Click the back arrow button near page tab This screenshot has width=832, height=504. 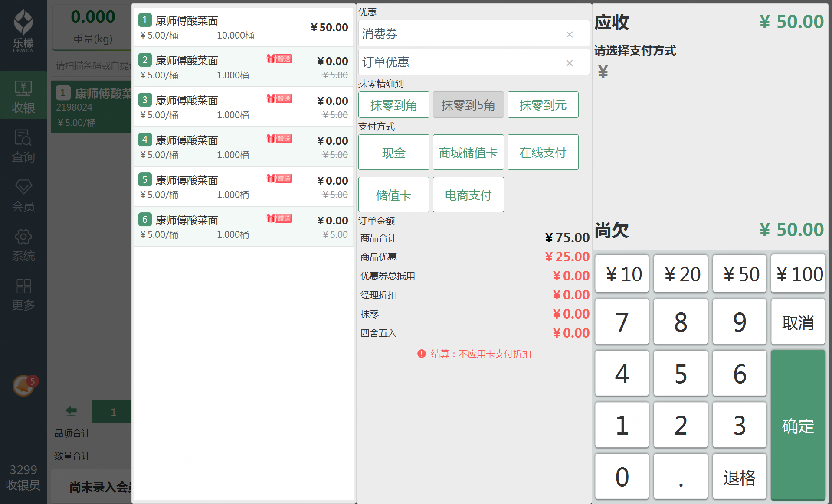(x=72, y=411)
